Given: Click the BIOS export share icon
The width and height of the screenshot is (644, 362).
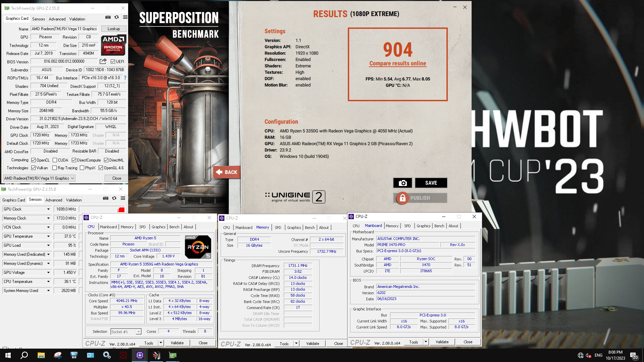Looking at the screenshot, I should [103, 61].
